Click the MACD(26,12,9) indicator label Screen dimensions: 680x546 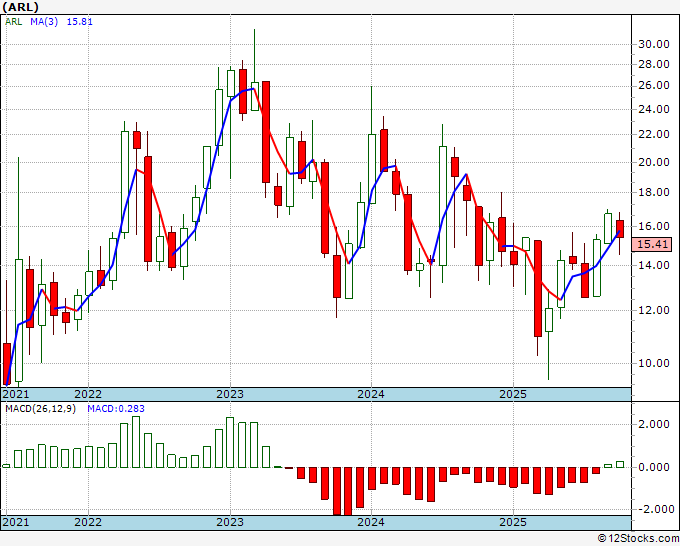coord(40,409)
